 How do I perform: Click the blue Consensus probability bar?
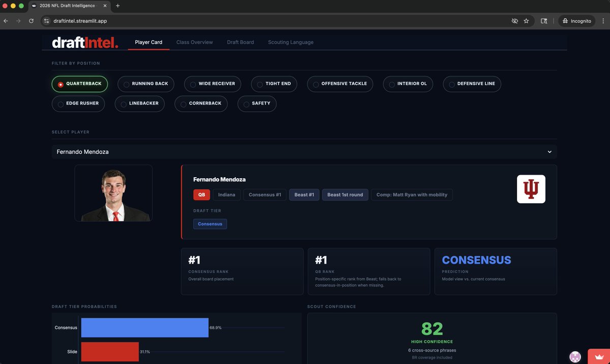145,328
